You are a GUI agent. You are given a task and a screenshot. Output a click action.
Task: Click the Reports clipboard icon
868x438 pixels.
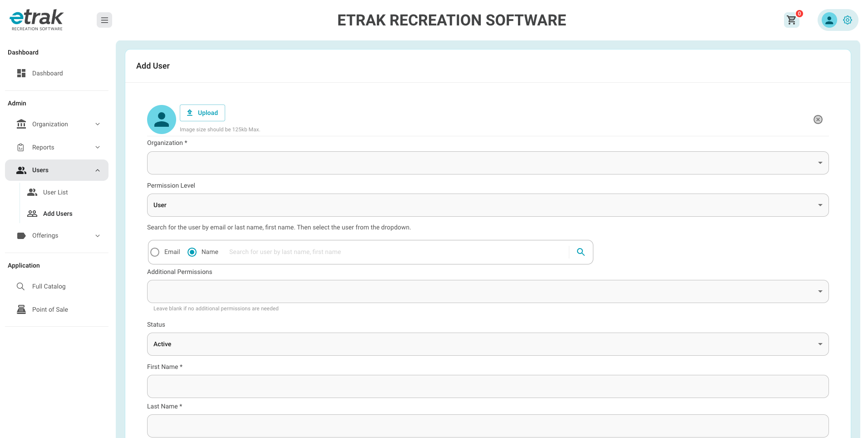[x=21, y=147]
